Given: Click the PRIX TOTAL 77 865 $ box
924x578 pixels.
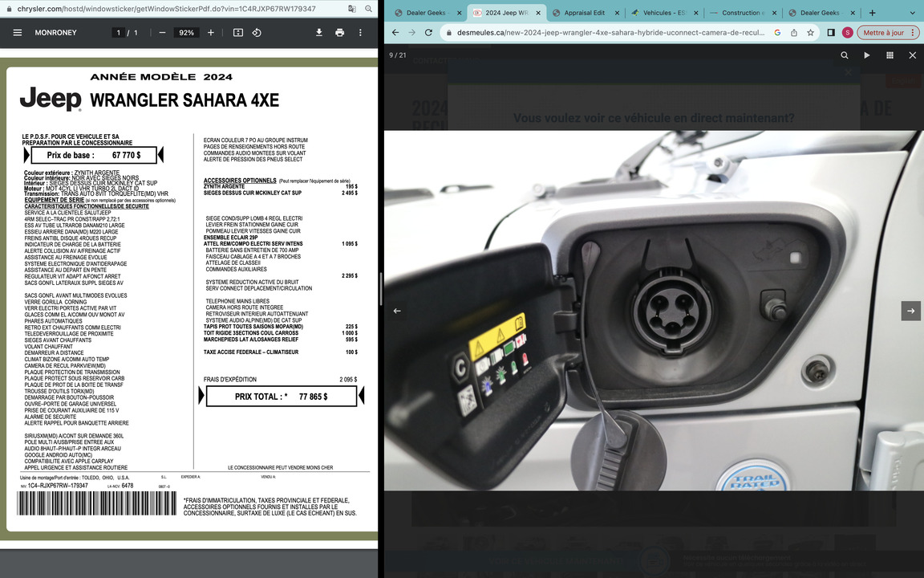Looking at the screenshot, I should click(x=281, y=397).
